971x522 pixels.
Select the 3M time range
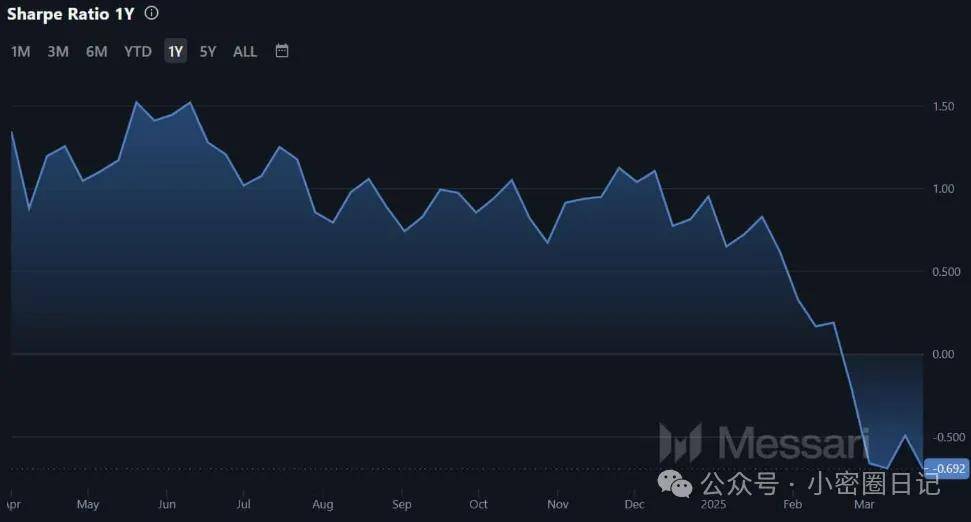coord(58,51)
